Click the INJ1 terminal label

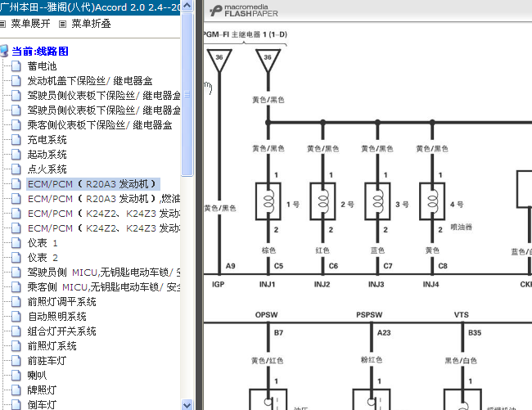tap(267, 284)
